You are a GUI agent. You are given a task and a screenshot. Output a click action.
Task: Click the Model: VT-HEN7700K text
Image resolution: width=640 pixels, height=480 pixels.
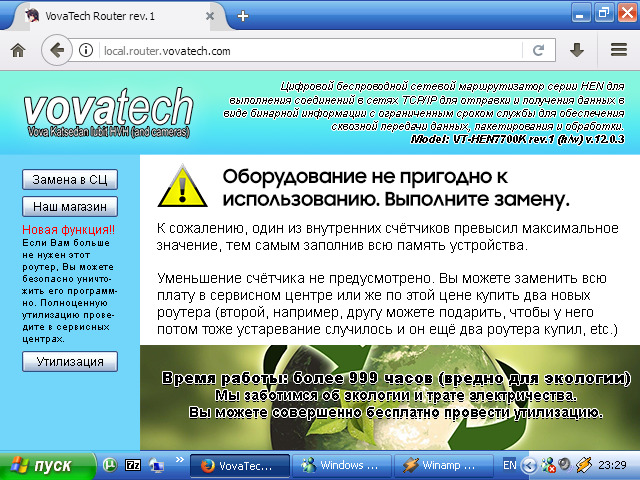(517, 140)
